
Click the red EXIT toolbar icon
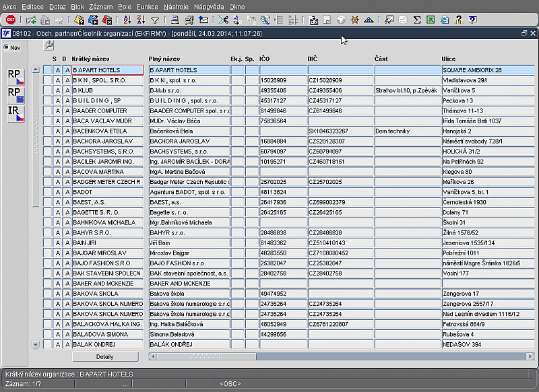coord(11,20)
